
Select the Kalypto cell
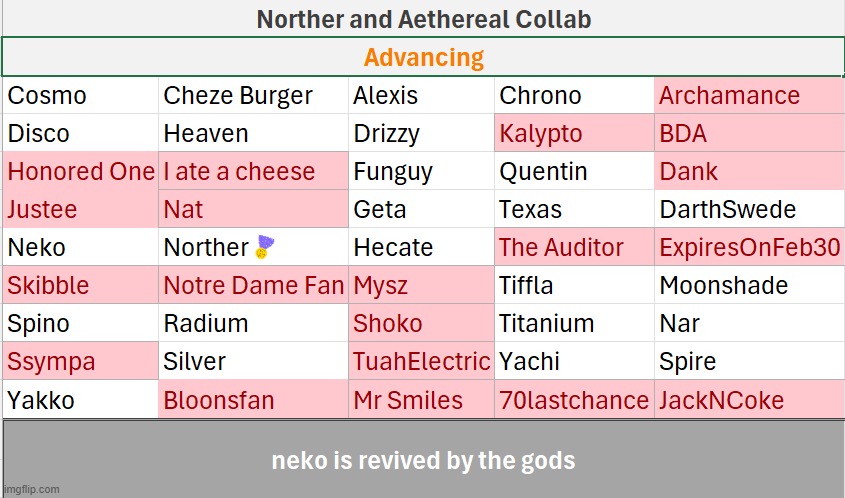(574, 133)
